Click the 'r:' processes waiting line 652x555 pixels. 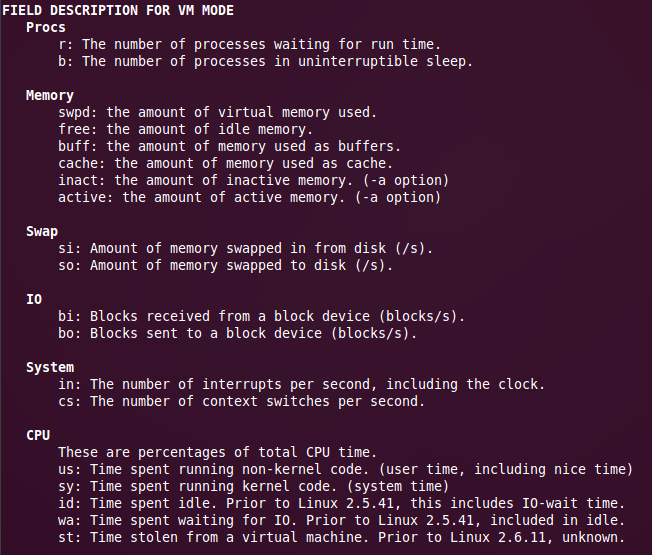click(x=249, y=44)
